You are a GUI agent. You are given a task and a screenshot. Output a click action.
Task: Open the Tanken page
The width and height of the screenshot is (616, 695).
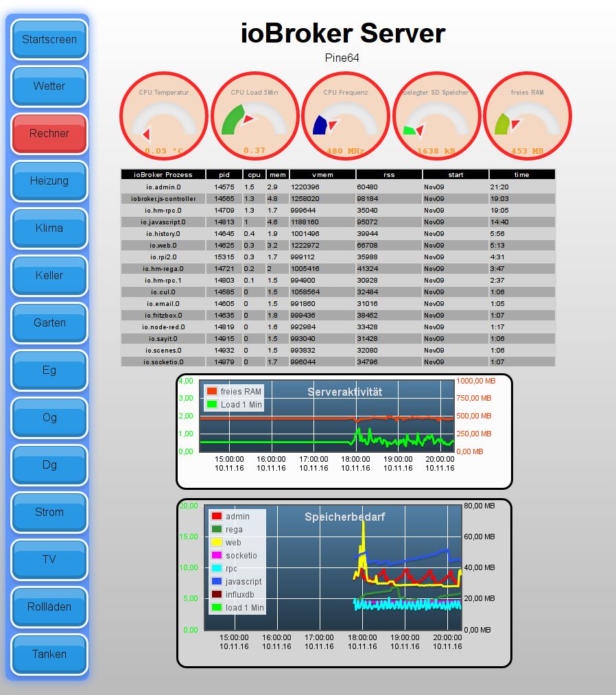(x=49, y=655)
